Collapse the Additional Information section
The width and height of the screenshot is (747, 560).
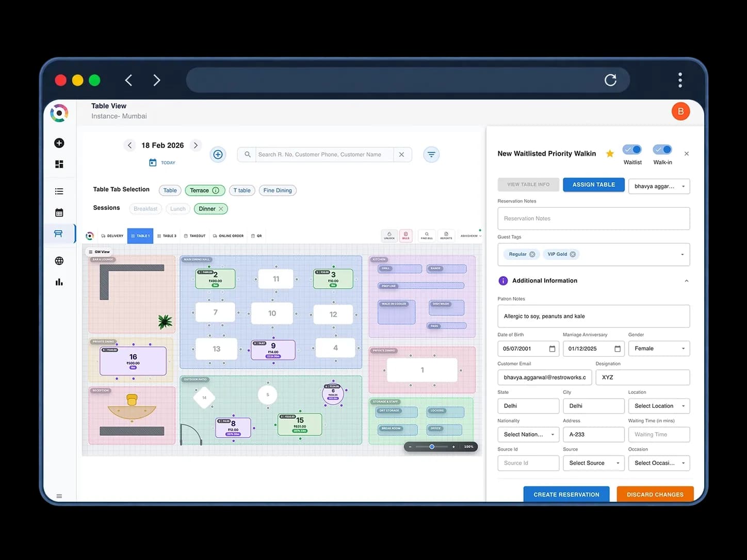686,281
